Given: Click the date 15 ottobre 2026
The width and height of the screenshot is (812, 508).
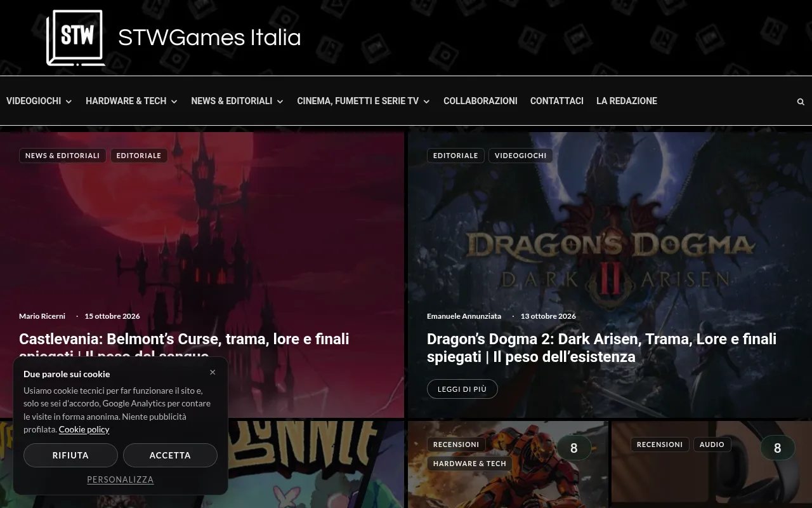Looking at the screenshot, I should coord(112,316).
